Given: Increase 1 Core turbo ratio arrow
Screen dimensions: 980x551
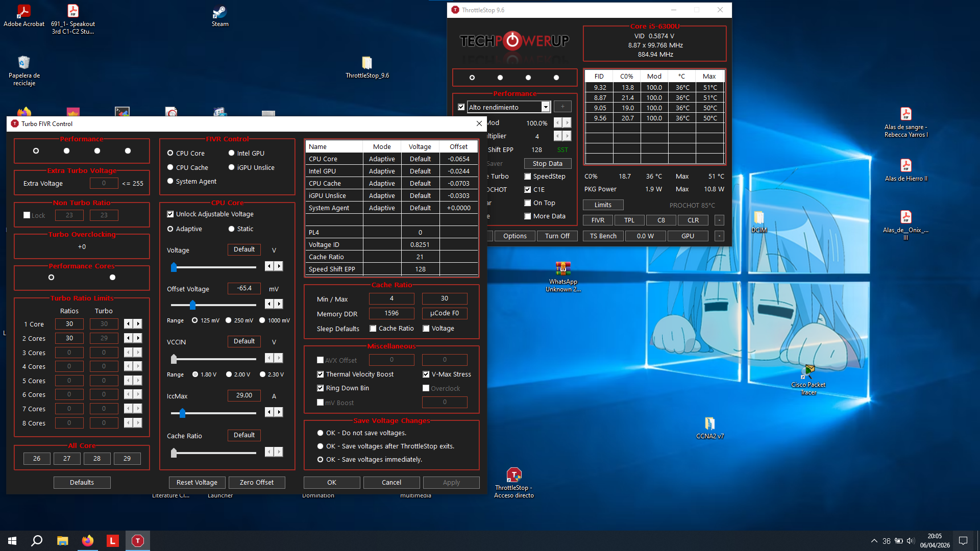Looking at the screenshot, I should coord(138,324).
